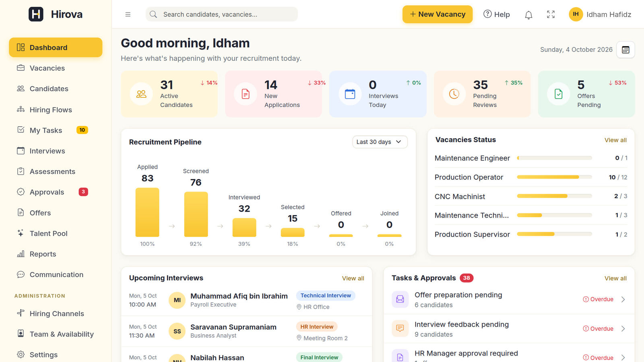Expand Interview feedback pending row chevron

623,329
